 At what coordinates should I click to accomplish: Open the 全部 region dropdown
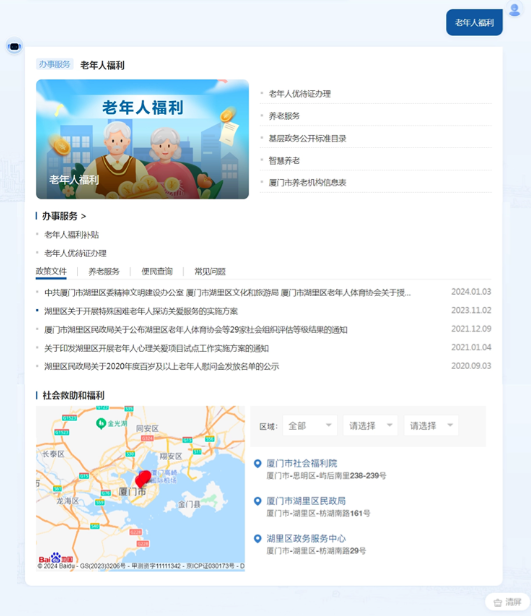click(x=310, y=425)
